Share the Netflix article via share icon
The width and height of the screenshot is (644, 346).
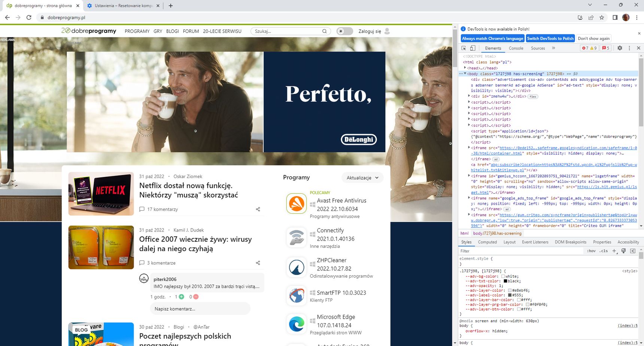[258, 209]
